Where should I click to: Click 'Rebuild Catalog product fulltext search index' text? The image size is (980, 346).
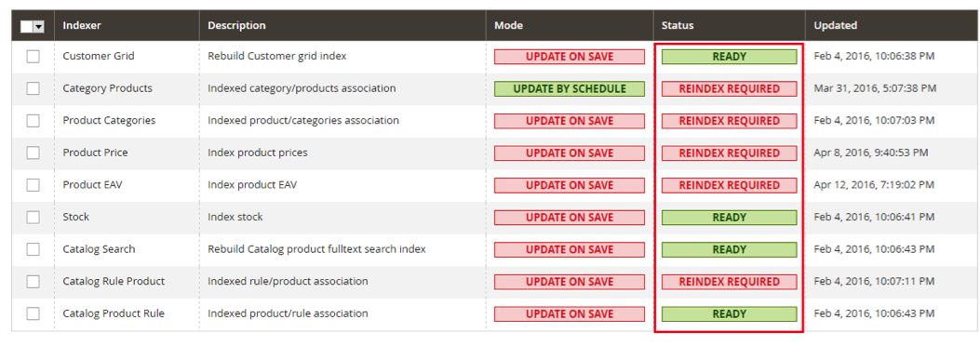[316, 249]
